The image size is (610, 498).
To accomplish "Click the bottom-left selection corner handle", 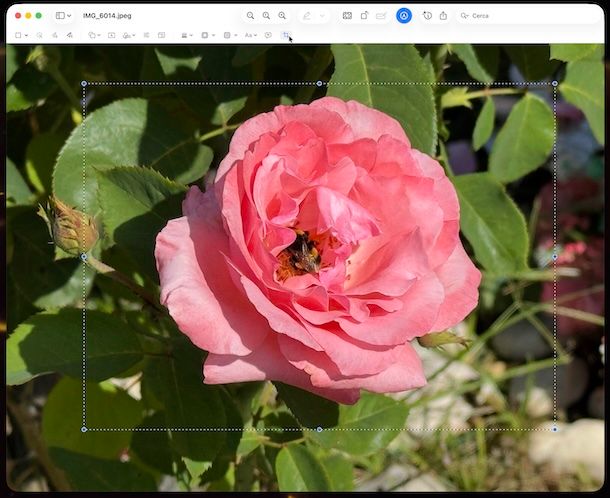I will [x=84, y=430].
